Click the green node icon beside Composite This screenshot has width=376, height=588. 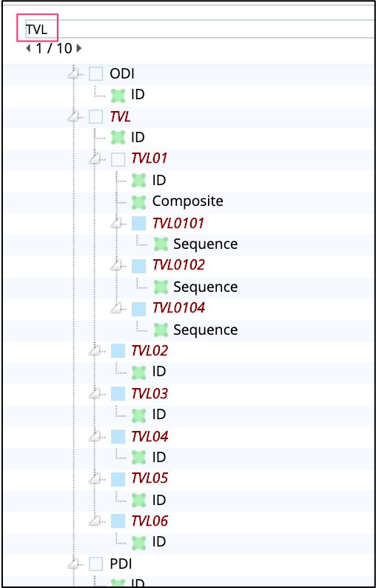138,202
